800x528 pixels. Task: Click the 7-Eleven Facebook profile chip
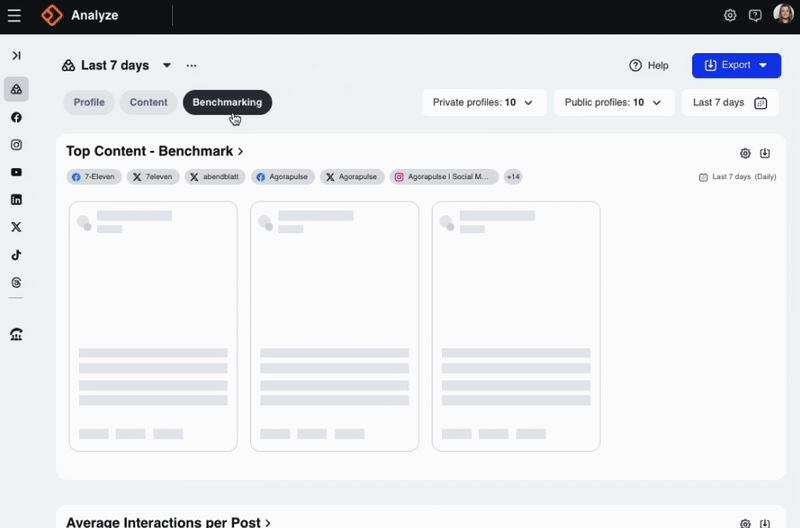[x=94, y=177]
